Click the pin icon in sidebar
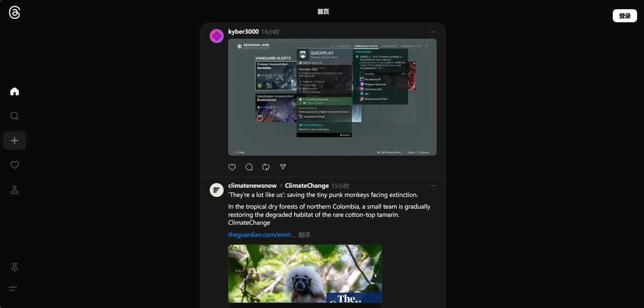 [14, 267]
